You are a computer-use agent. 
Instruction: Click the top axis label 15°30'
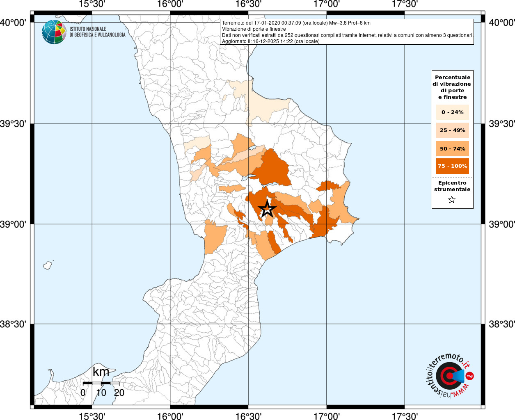pos(92,4)
